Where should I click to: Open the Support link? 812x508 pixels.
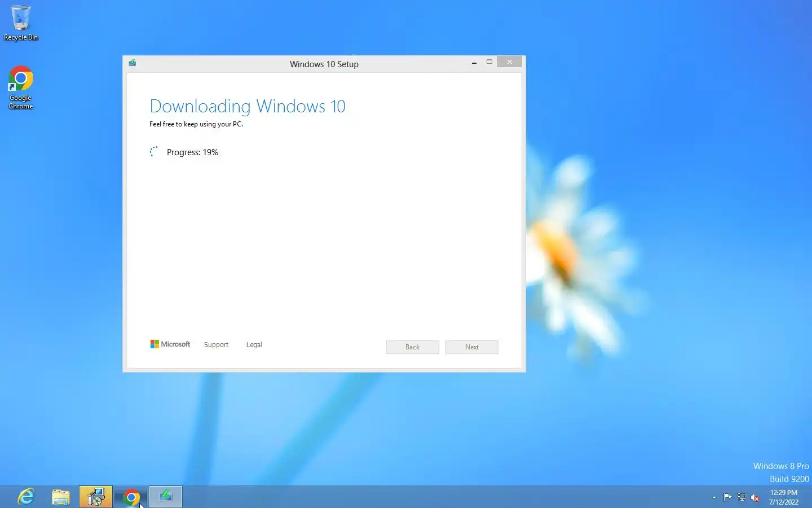[216, 345]
